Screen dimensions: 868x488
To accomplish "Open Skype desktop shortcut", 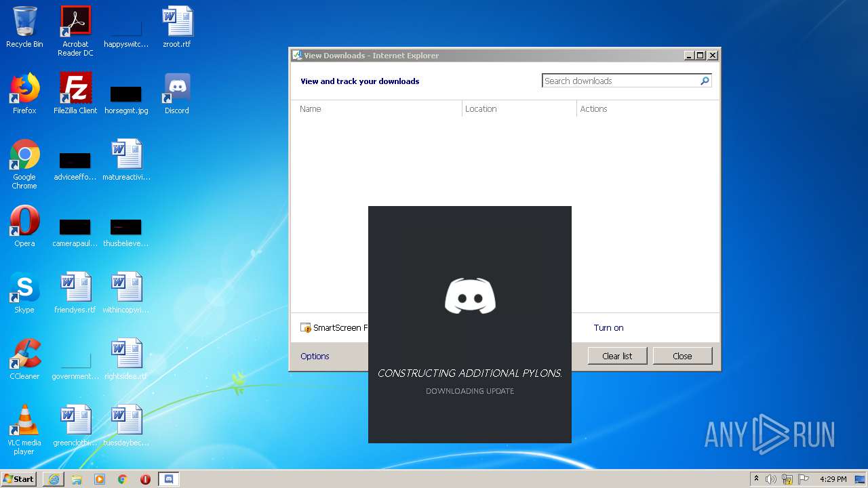I will (x=24, y=293).
